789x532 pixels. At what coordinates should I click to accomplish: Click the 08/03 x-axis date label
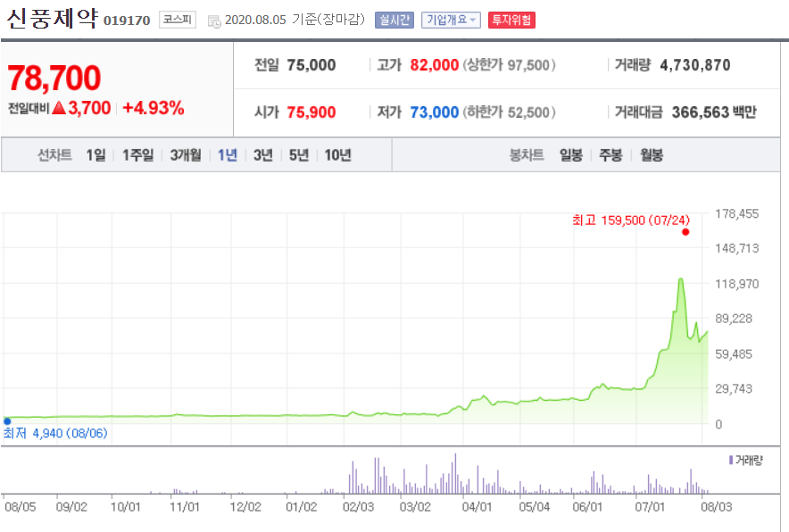(717, 507)
